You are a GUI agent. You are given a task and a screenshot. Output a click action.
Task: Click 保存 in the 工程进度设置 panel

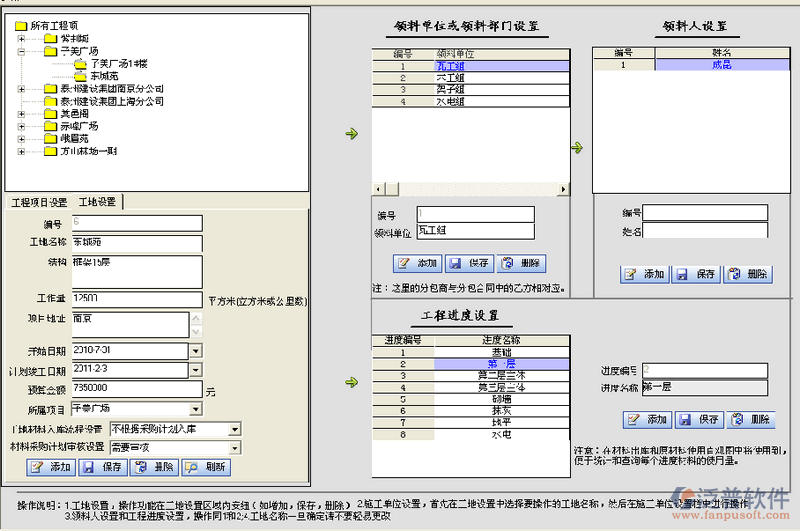(x=699, y=420)
